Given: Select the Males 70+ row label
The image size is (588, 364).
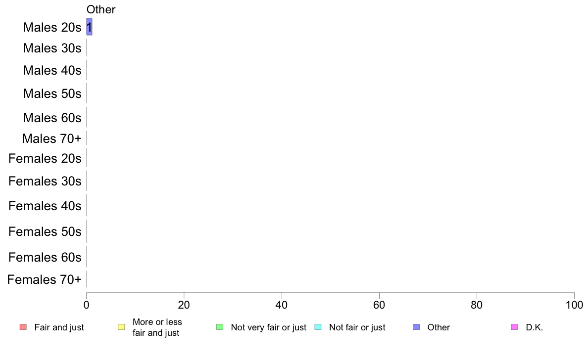Looking at the screenshot, I should click(x=52, y=138).
